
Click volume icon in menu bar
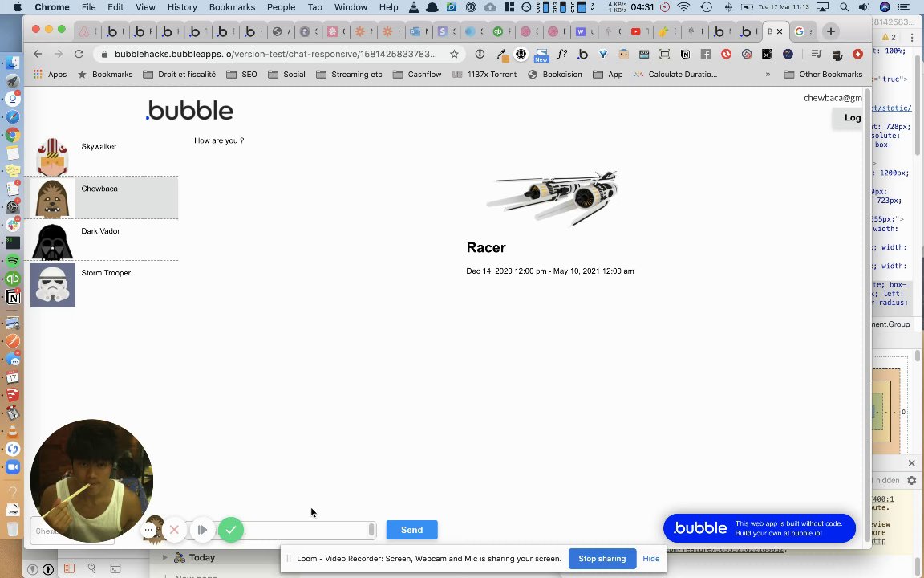(x=864, y=7)
